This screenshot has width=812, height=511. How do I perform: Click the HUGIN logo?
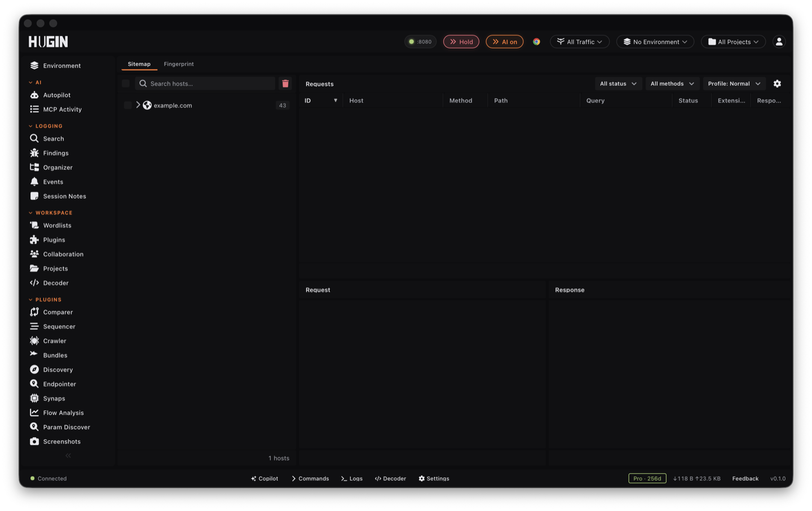[x=48, y=42]
